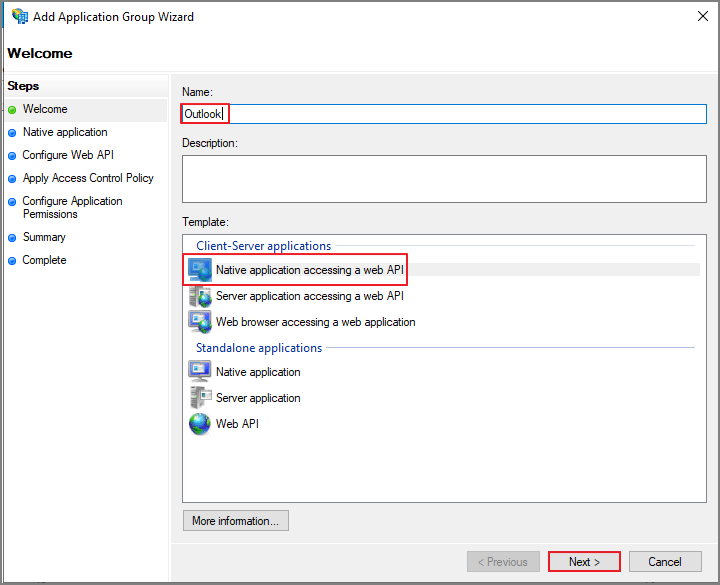Screen dimensions: 720x585
Task: Click the Cancel button
Action: pyautogui.click(x=665, y=562)
